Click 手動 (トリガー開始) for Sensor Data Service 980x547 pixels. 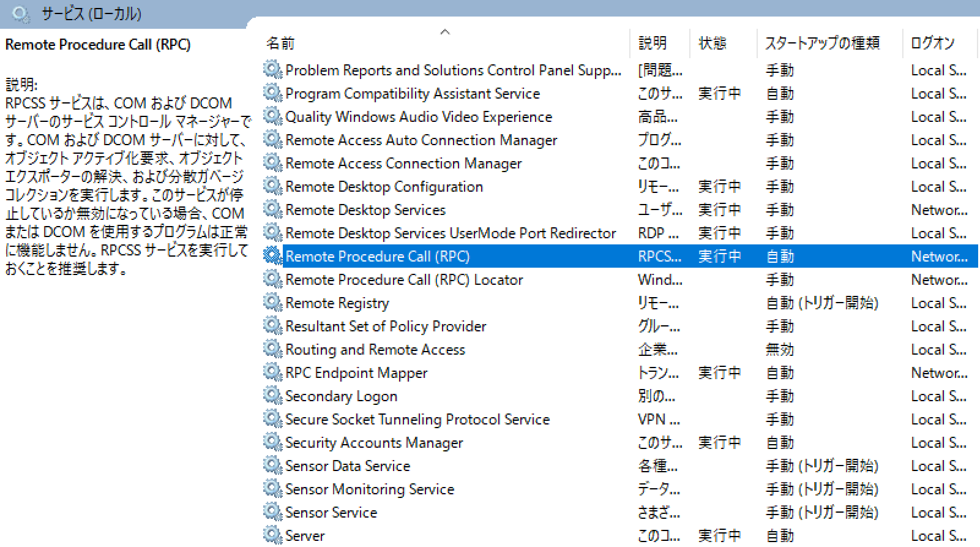tap(822, 466)
